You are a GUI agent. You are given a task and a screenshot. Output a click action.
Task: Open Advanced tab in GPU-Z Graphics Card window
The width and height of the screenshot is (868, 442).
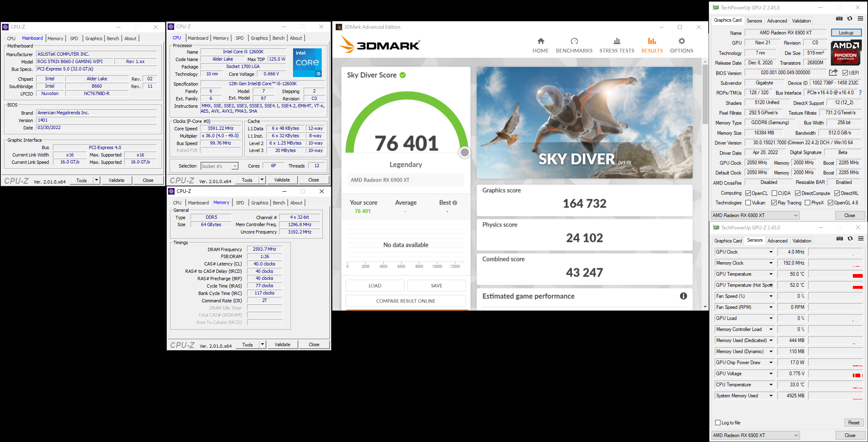point(777,21)
